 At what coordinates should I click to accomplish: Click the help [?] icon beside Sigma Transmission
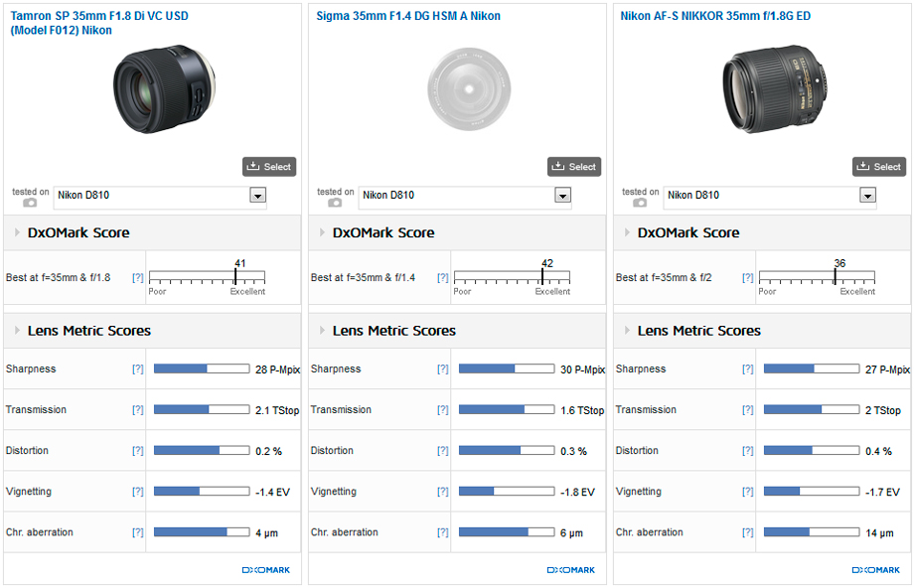click(443, 410)
